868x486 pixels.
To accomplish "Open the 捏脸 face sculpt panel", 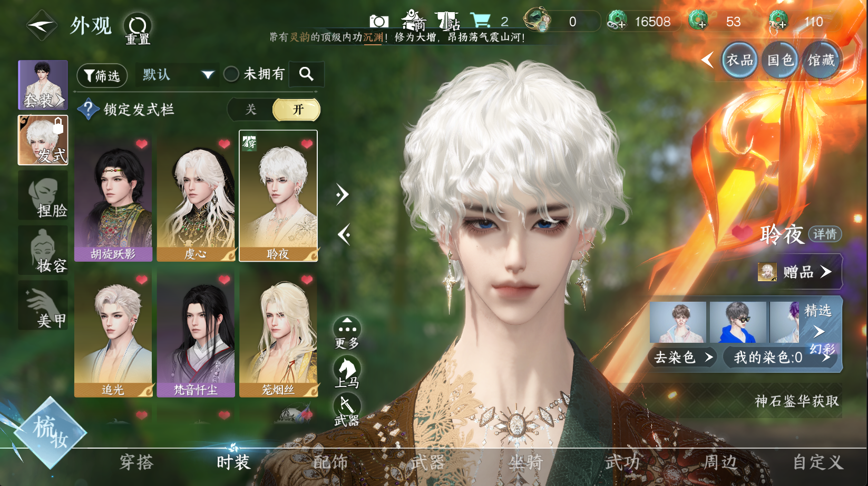I will pos(44,196).
